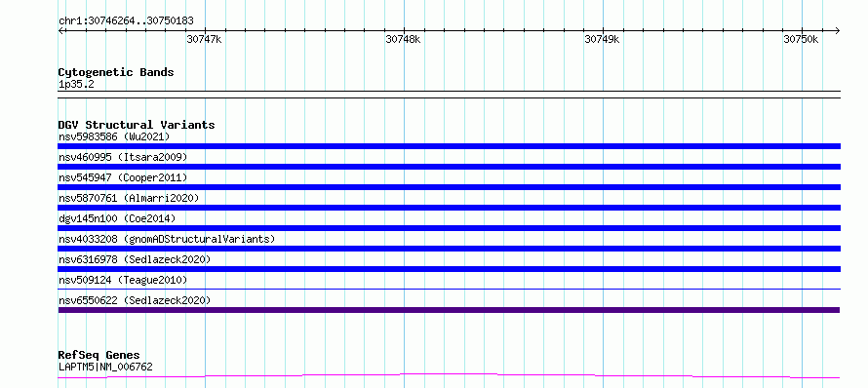This screenshot has height=388, width=868.
Task: Select the blue bar under nsv5983586
Action: pyautogui.click(x=449, y=146)
